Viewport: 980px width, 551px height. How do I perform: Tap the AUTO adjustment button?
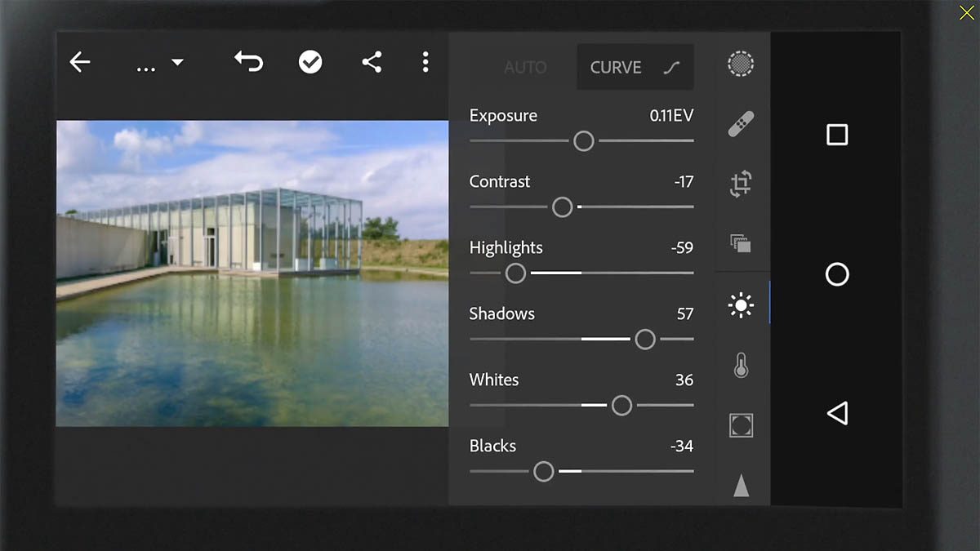pyautogui.click(x=525, y=68)
